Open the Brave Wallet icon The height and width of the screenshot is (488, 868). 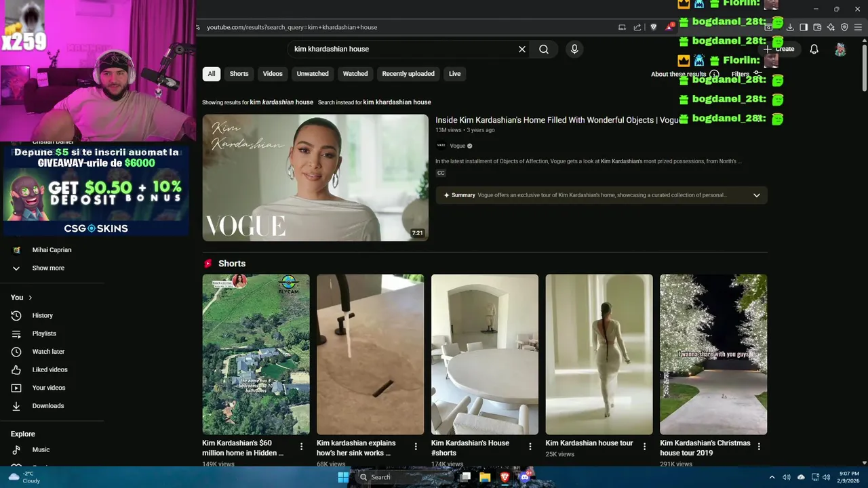point(817,27)
